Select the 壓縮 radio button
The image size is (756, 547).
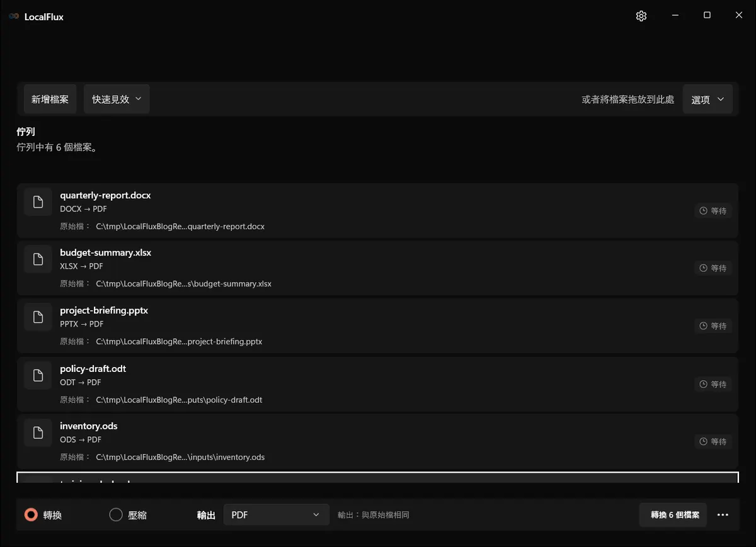116,515
